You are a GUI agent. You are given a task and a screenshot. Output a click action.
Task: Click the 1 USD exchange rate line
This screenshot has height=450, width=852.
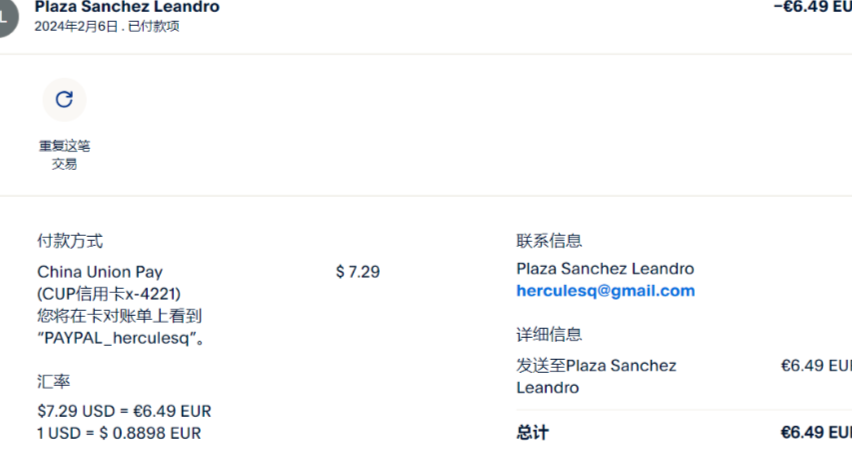[119, 433]
